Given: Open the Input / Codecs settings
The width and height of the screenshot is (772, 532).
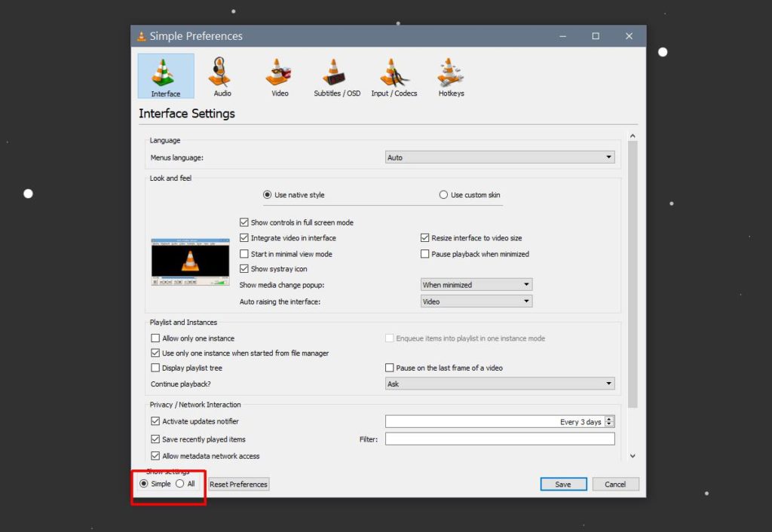Looking at the screenshot, I should [394, 75].
